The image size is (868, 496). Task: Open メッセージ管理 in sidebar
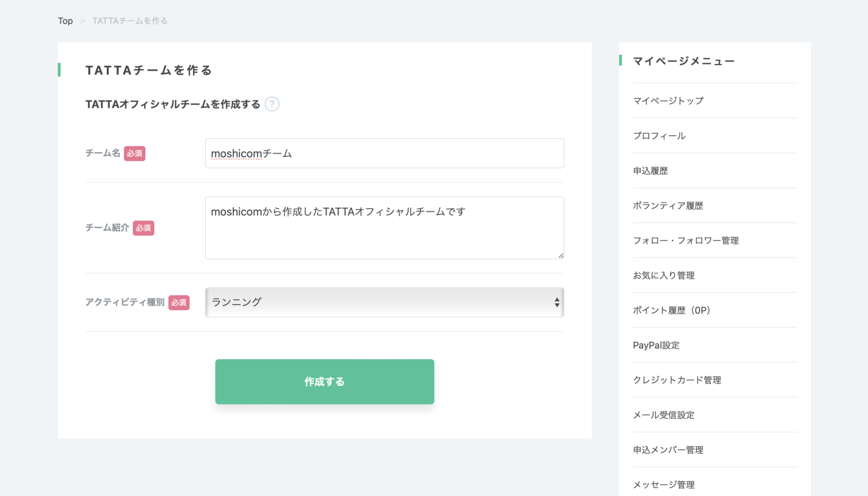[x=663, y=485]
